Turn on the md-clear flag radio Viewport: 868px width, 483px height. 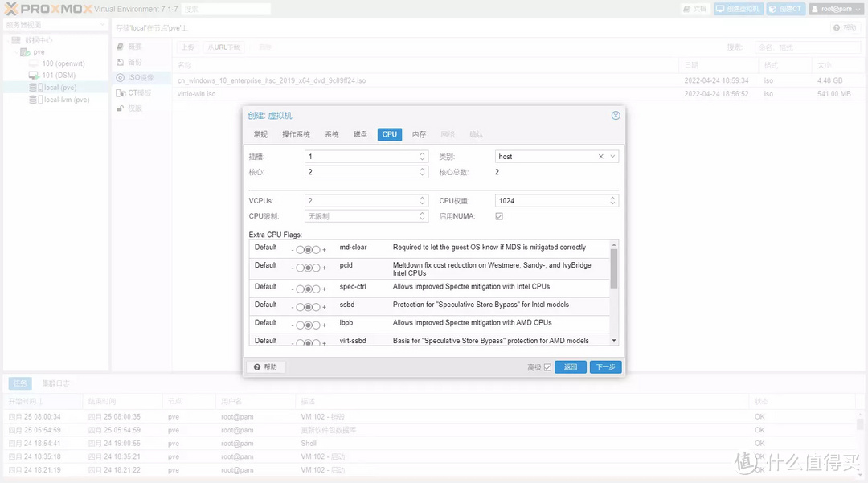316,249
